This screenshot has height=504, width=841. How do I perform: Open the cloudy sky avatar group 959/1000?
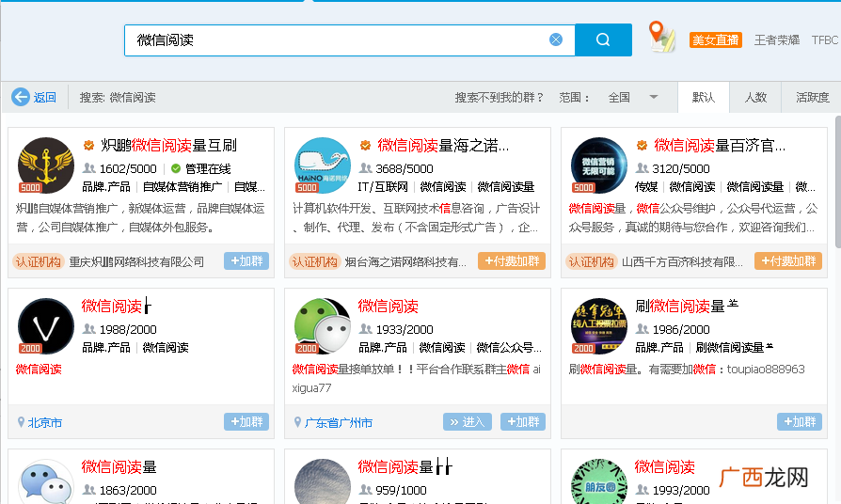(323, 481)
